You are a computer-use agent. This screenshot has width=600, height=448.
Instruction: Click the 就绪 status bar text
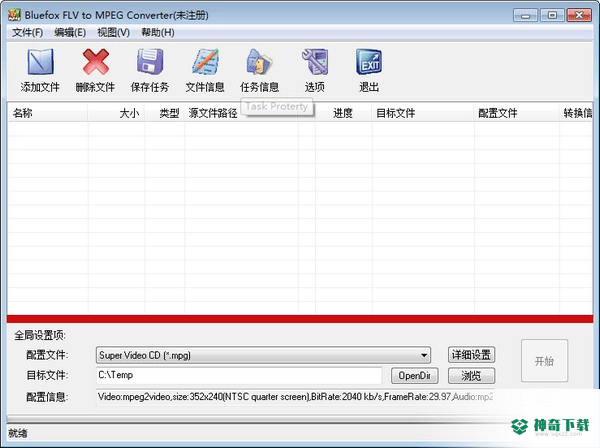[x=18, y=433]
